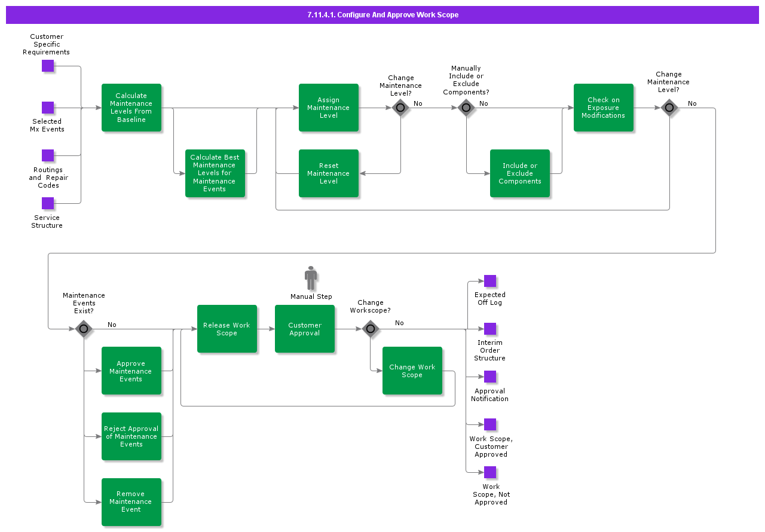Toggle the Manually Include or Exclude Components decision
Screen dimensions: 765x532
point(466,108)
